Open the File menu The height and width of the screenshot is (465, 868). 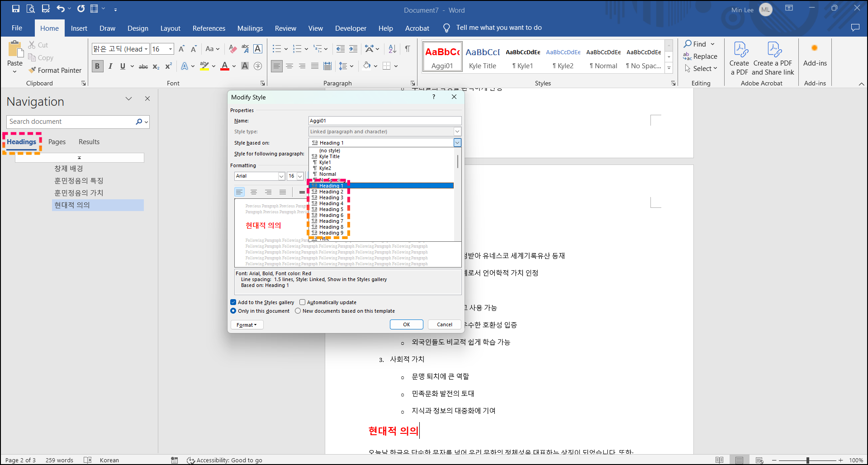pyautogui.click(x=17, y=28)
